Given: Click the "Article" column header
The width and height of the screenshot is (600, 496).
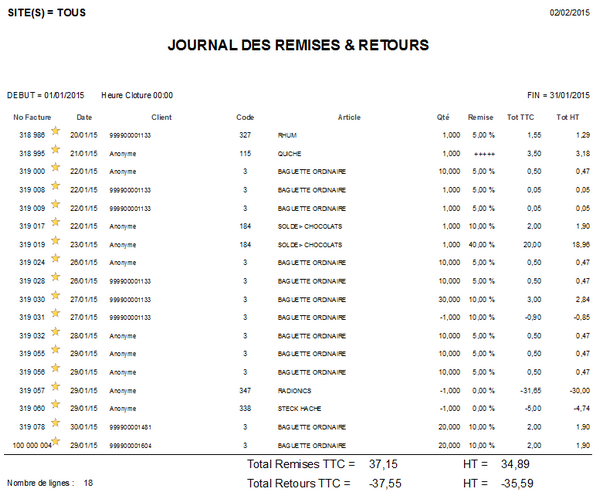Looking at the screenshot, I should coord(349,117).
